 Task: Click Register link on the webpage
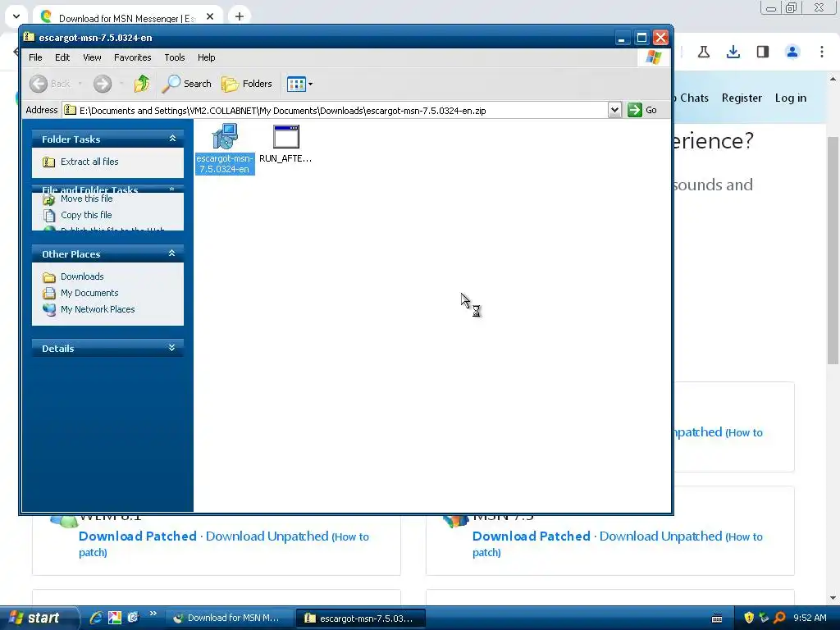(742, 98)
